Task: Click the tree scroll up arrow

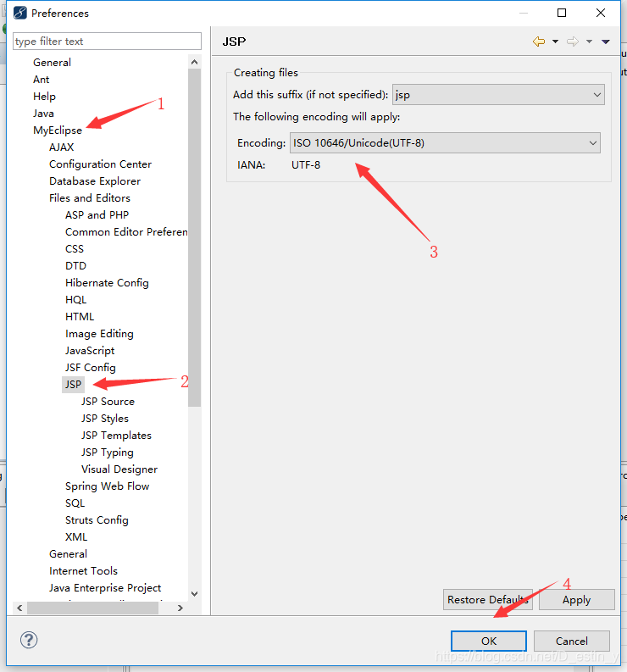Action: [x=195, y=62]
